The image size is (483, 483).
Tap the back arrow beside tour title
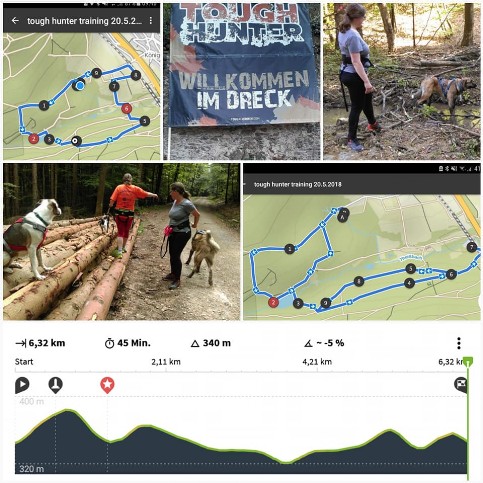click(15, 21)
